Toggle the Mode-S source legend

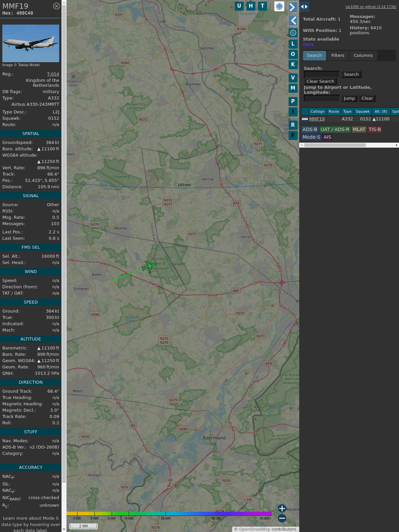click(311, 137)
